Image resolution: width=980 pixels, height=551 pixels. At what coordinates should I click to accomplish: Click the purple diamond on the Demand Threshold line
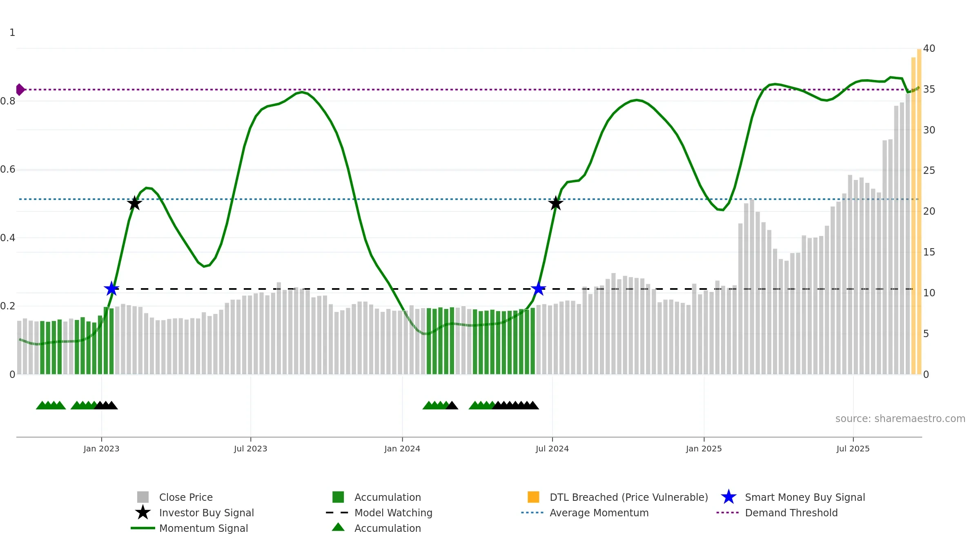(20, 89)
